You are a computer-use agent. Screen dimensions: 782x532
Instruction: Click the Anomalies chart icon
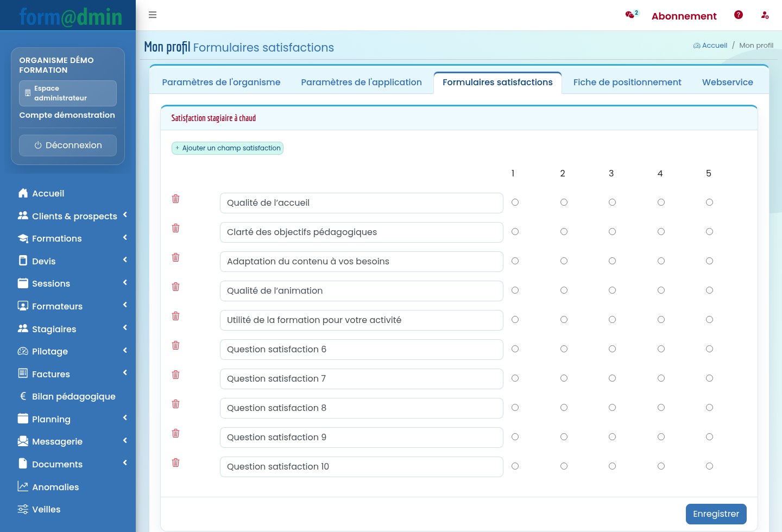23,486
